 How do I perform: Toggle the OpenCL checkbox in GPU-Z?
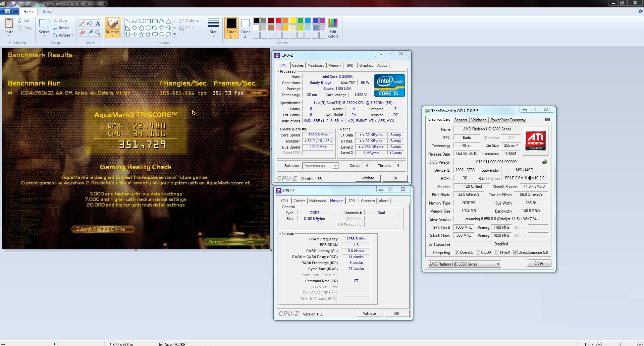point(457,252)
